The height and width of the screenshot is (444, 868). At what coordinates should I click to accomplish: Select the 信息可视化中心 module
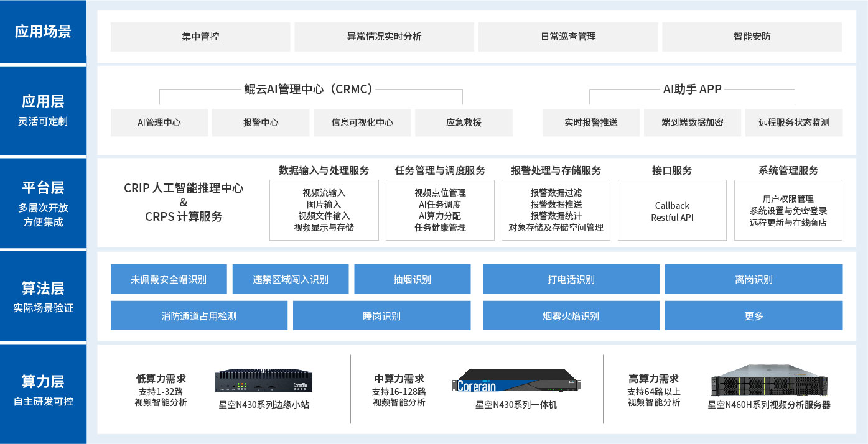(x=362, y=123)
